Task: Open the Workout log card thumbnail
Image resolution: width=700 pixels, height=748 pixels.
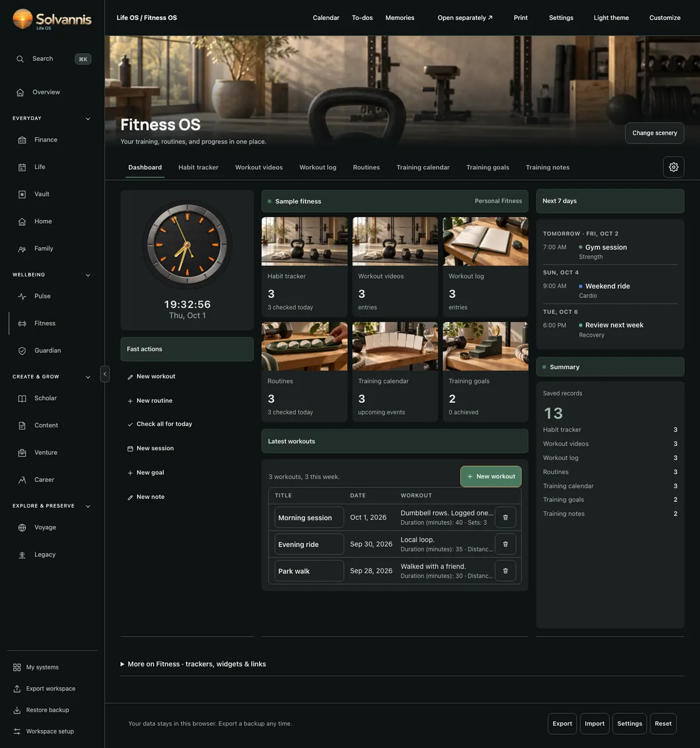Action: [485, 241]
